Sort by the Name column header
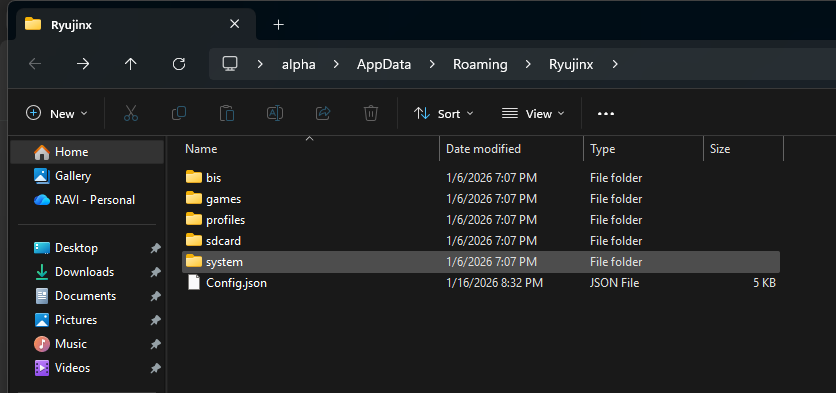Screen dimensions: 836x393 [311, 149]
